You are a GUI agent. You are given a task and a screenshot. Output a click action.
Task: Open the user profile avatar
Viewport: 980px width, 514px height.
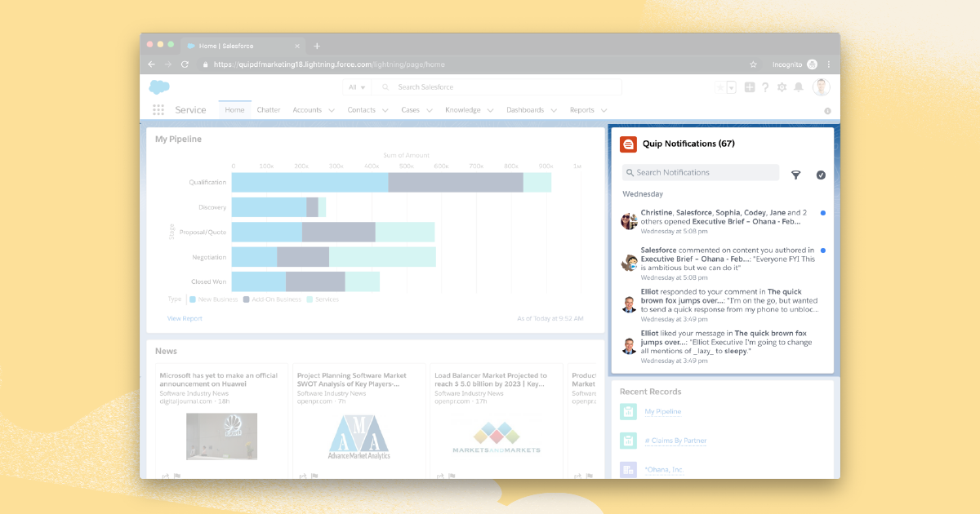coord(821,87)
